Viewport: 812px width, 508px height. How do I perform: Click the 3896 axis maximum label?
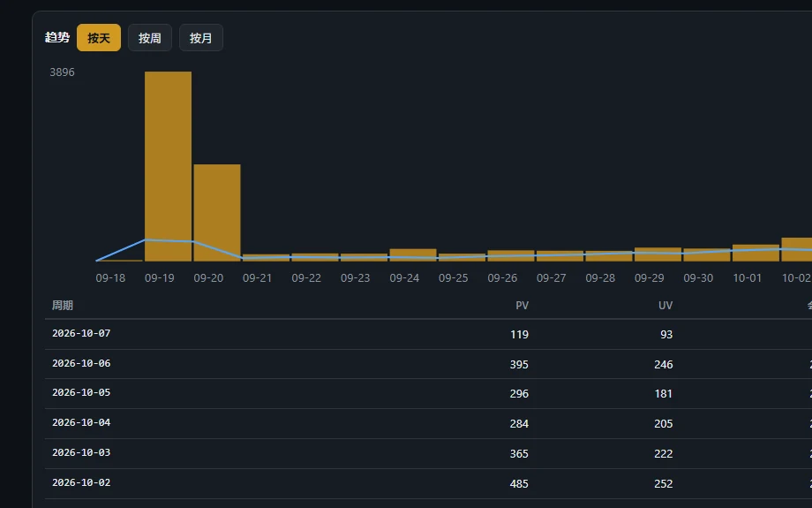click(62, 72)
